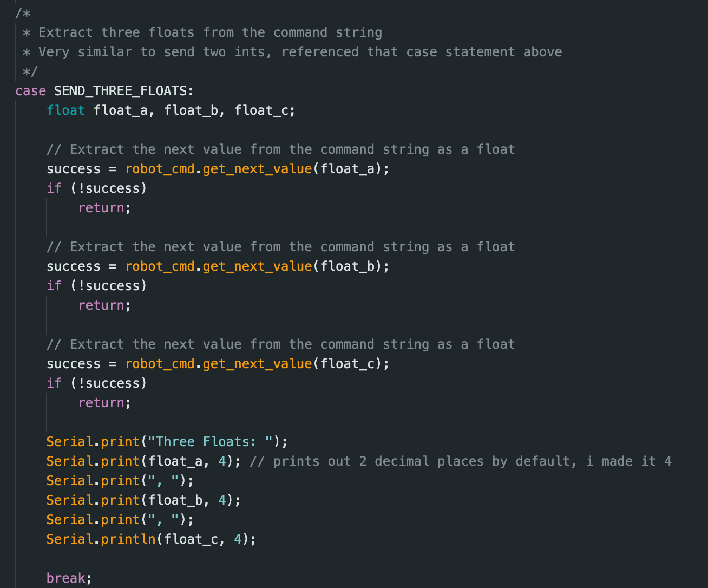
Task: Click the get_next_value call with float_a argument
Action: click(257, 169)
